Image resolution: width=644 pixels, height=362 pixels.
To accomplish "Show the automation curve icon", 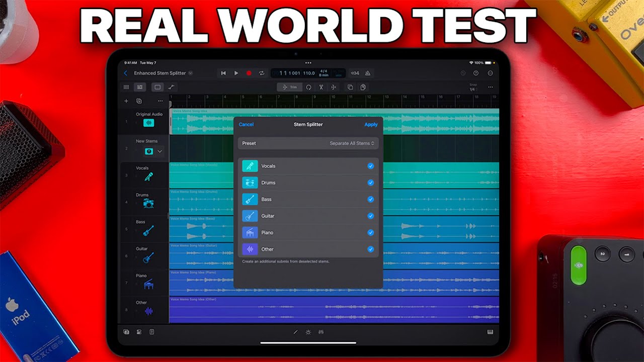I will pyautogui.click(x=172, y=87).
